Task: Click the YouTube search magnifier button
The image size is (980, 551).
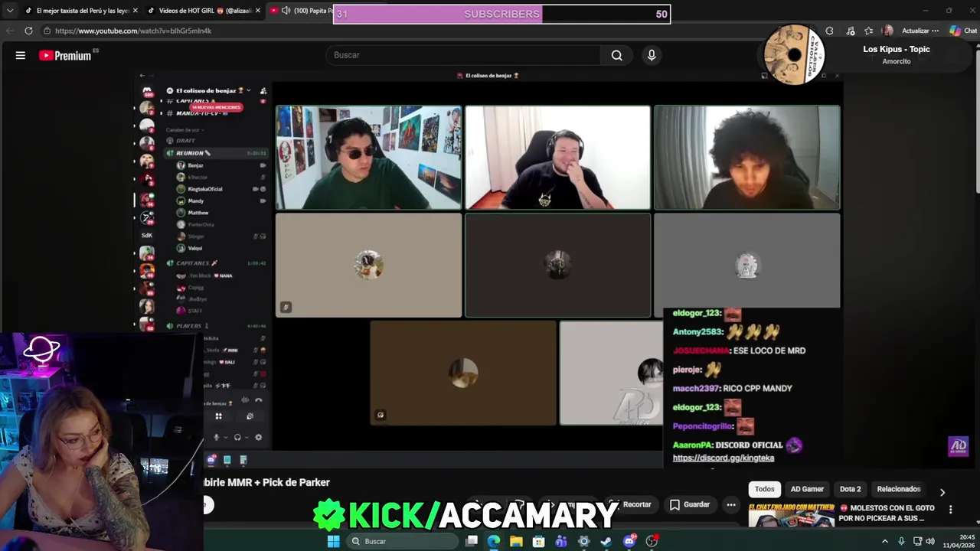Action: coord(616,55)
